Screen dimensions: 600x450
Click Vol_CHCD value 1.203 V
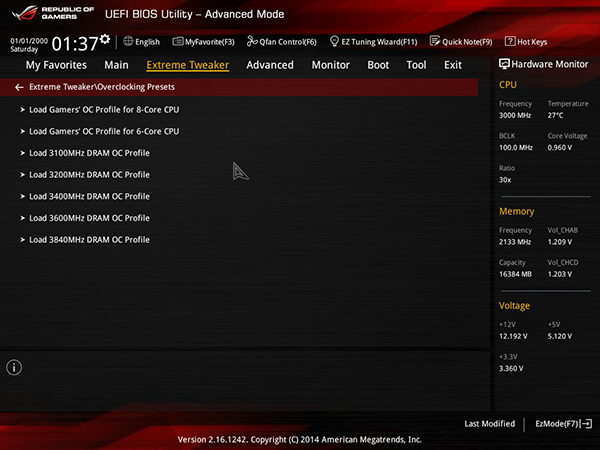click(559, 274)
